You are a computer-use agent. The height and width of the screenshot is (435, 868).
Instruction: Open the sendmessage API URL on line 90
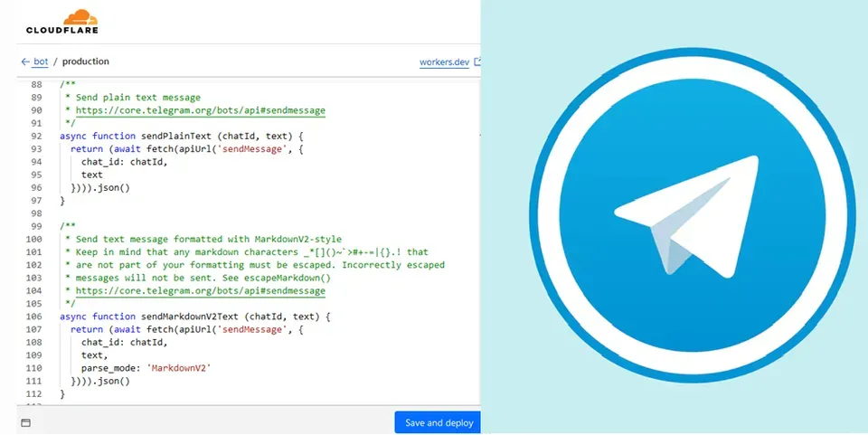[201, 110]
